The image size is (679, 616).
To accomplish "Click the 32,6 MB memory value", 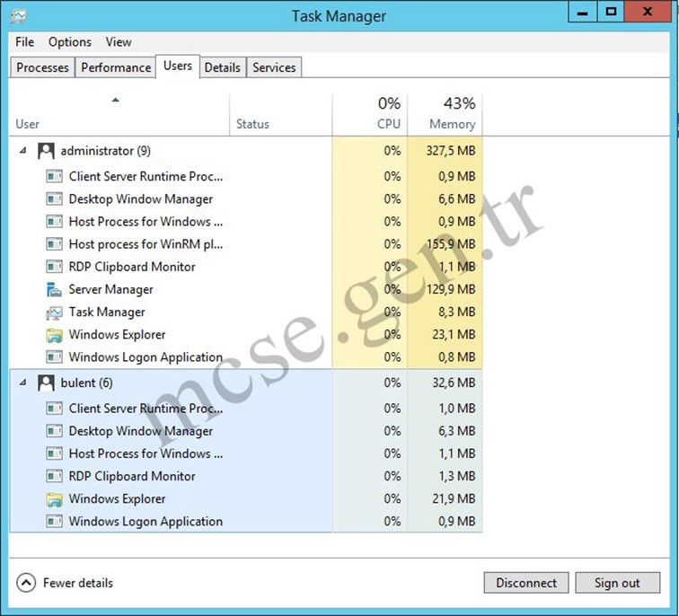I will (x=454, y=383).
